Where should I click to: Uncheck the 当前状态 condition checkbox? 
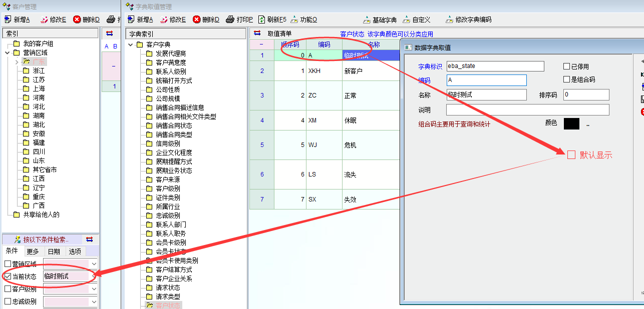pyautogui.click(x=8, y=276)
